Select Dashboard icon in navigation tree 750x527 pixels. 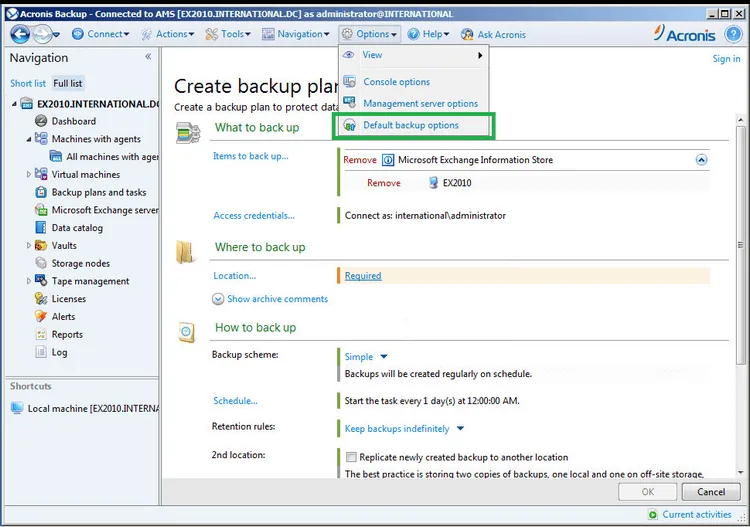[x=41, y=121]
